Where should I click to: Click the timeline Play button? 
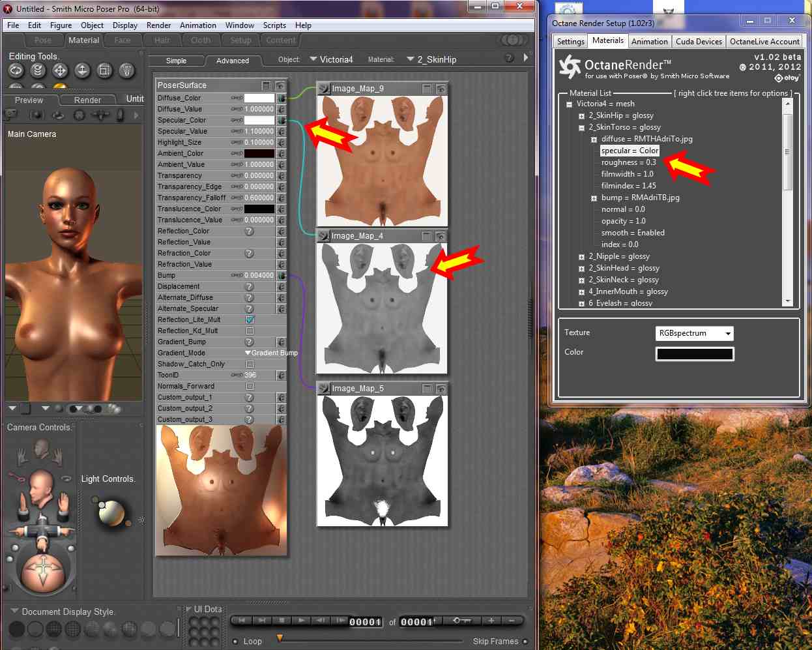(x=301, y=621)
